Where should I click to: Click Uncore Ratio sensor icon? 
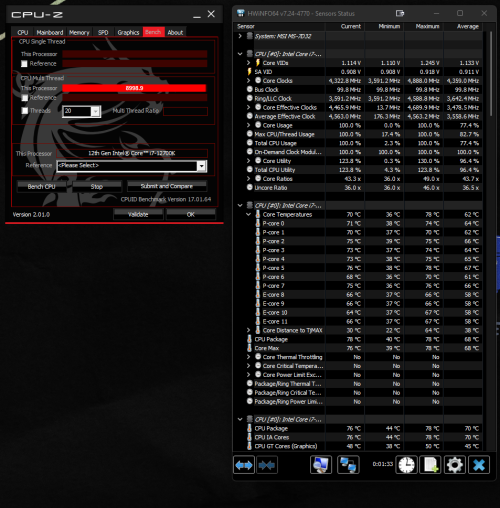click(x=250, y=187)
